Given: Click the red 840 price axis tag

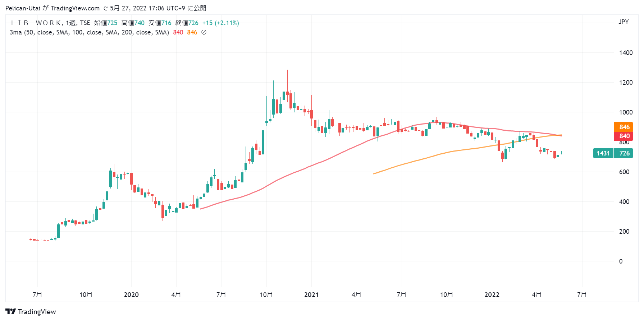Looking at the screenshot, I should (x=623, y=136).
